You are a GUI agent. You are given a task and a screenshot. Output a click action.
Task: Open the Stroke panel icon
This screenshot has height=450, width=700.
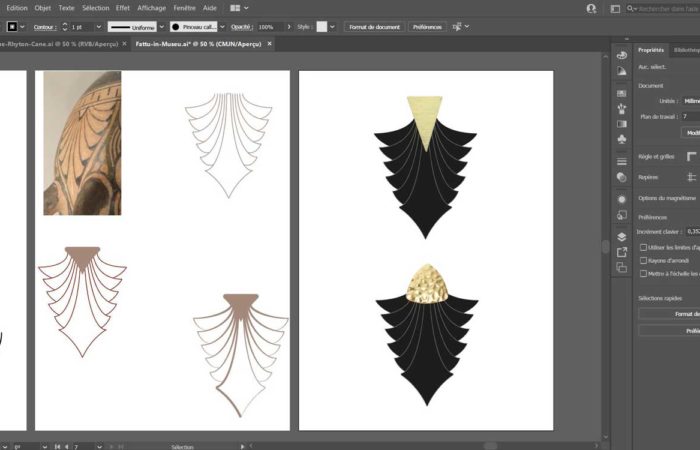621,160
